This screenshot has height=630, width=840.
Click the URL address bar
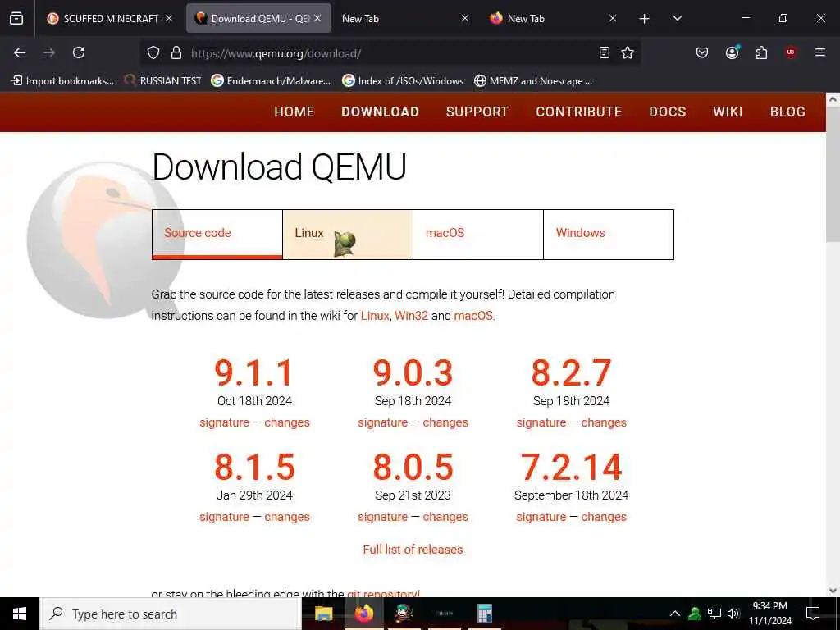pyautogui.click(x=391, y=53)
